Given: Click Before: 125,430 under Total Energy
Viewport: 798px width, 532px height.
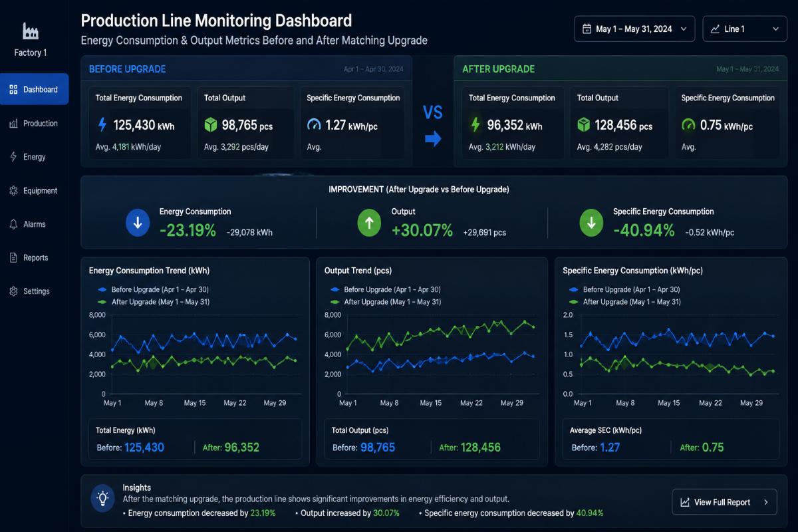Looking at the screenshot, I should point(130,448).
